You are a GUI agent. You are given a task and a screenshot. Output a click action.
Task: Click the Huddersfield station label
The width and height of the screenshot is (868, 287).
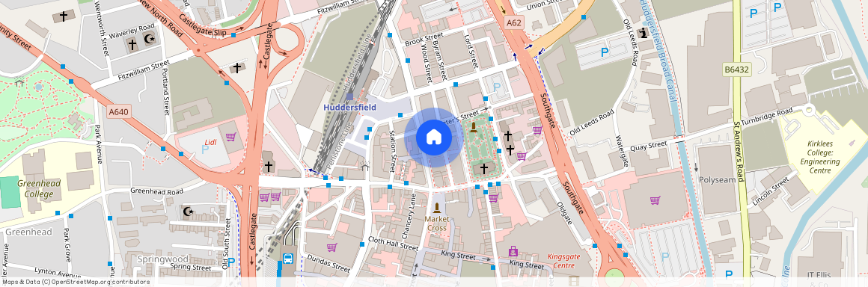(x=349, y=107)
